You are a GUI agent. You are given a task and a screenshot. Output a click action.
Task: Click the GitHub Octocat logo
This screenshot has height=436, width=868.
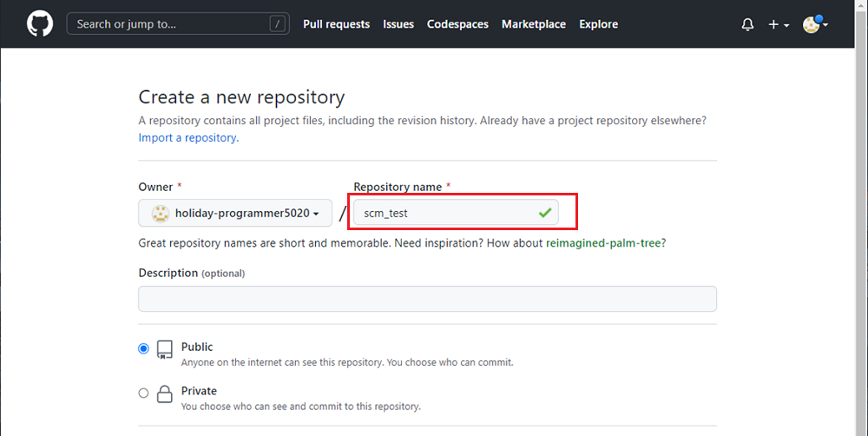[40, 23]
